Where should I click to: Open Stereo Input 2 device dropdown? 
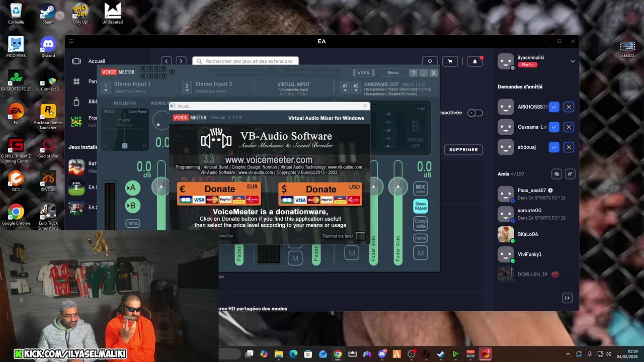tap(187, 88)
